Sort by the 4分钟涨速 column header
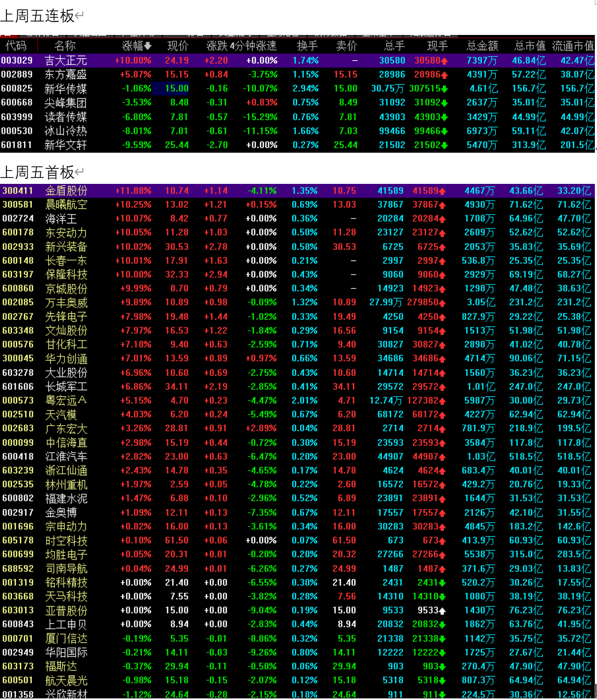This screenshot has width=597, height=700. pos(253,46)
